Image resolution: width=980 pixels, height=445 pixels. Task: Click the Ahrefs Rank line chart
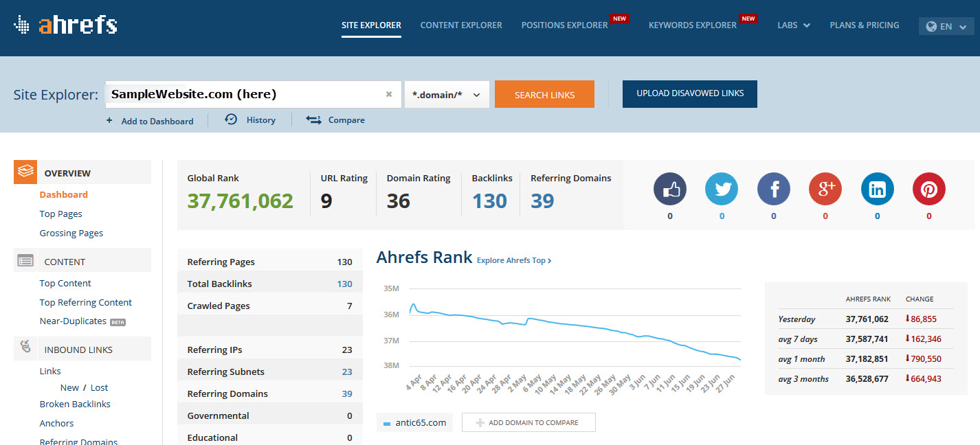575,329
